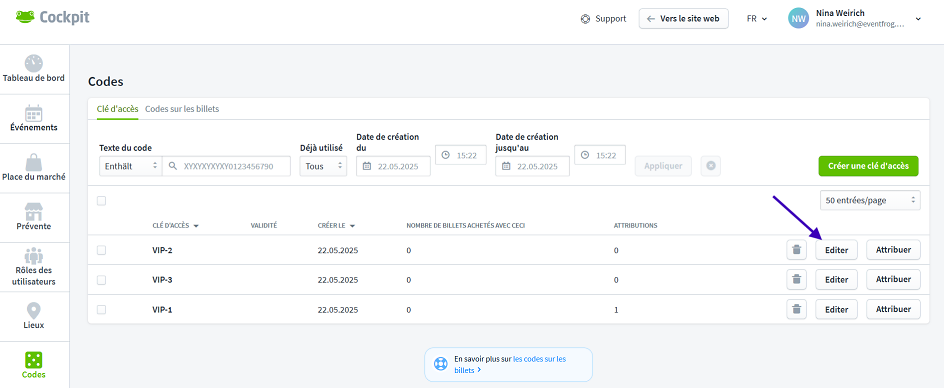Select the Prévente storefront icon

pyautogui.click(x=34, y=211)
